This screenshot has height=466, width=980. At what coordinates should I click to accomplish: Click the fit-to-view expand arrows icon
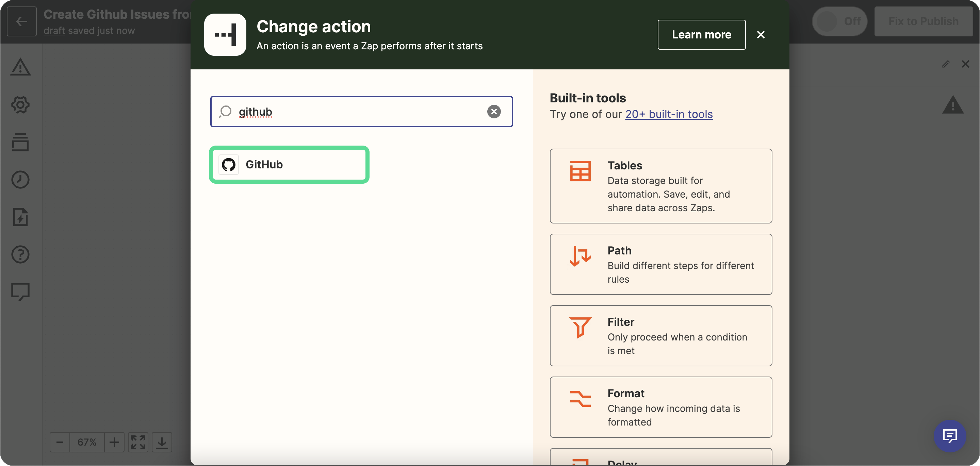138,442
